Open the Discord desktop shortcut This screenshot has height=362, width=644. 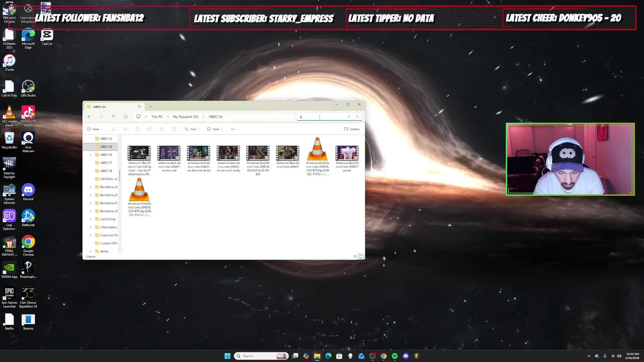[x=28, y=192]
